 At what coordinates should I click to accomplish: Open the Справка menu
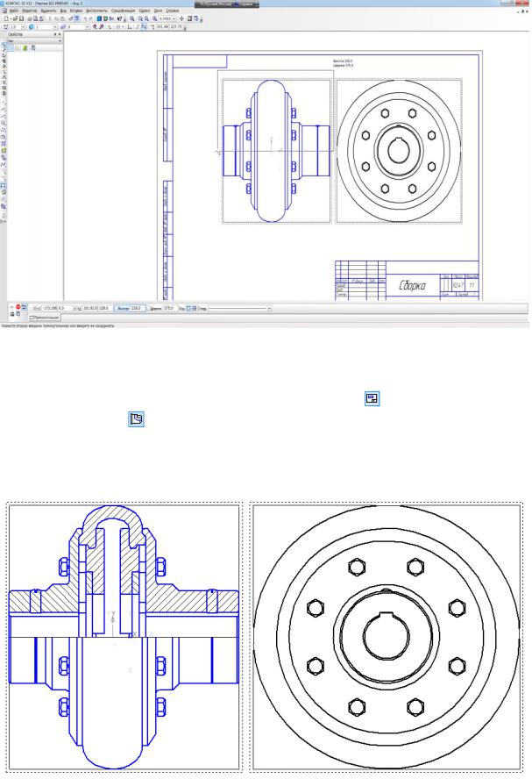tap(172, 11)
